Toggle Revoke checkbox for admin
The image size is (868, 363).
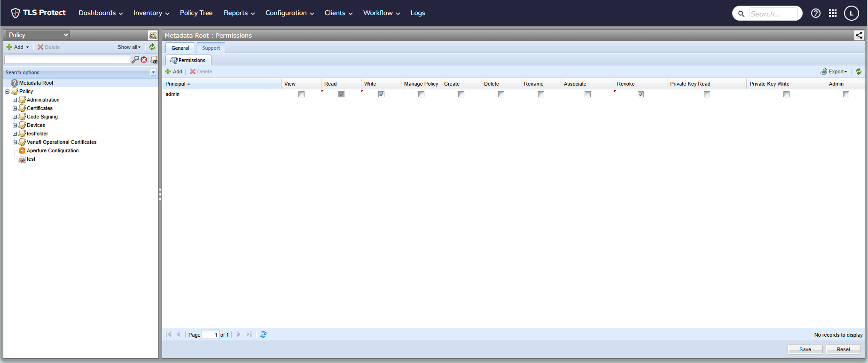point(641,95)
